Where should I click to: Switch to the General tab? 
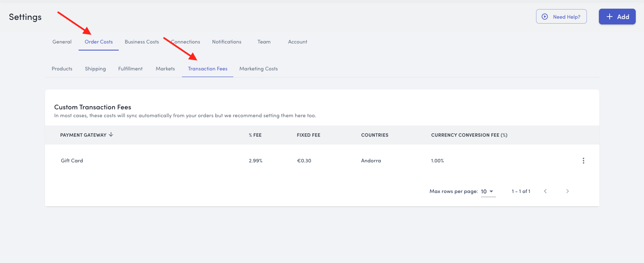point(62,42)
